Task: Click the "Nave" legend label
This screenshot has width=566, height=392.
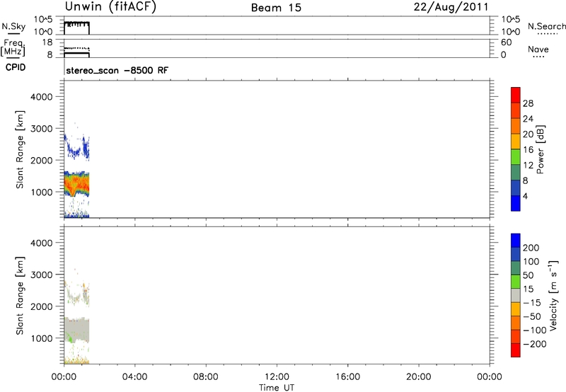Action: 538,50
